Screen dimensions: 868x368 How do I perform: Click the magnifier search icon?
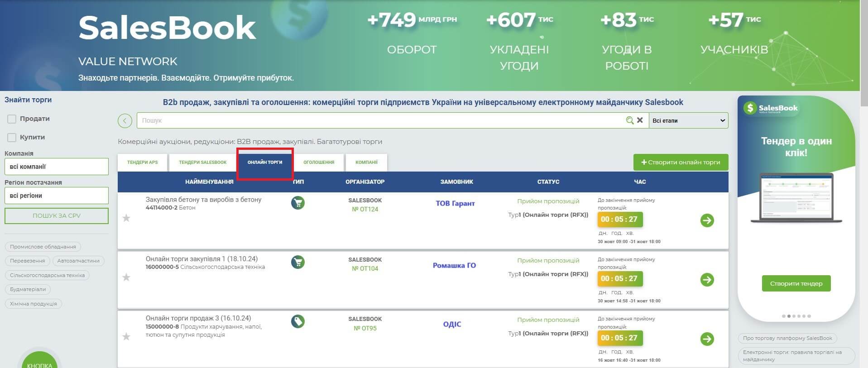click(629, 120)
